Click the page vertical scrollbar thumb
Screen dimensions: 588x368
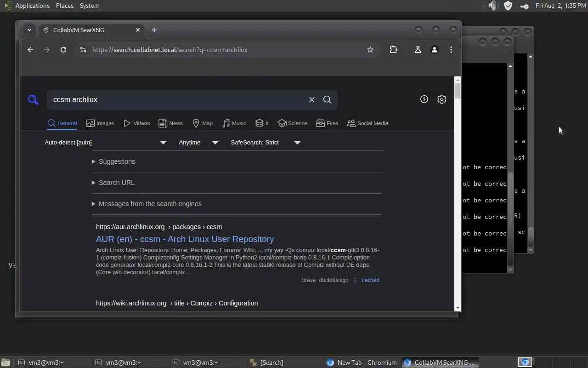tap(458, 91)
